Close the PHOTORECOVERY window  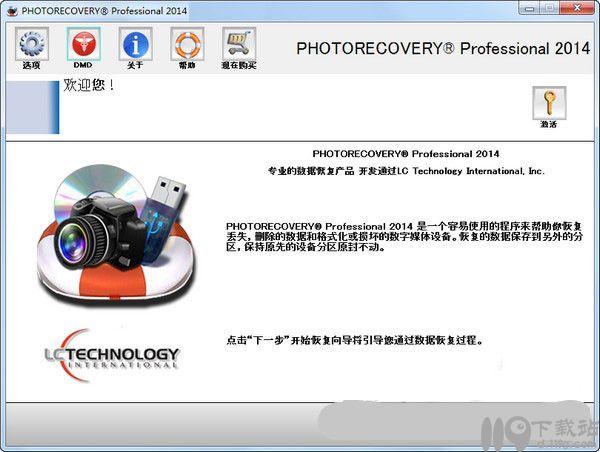[x=577, y=8]
